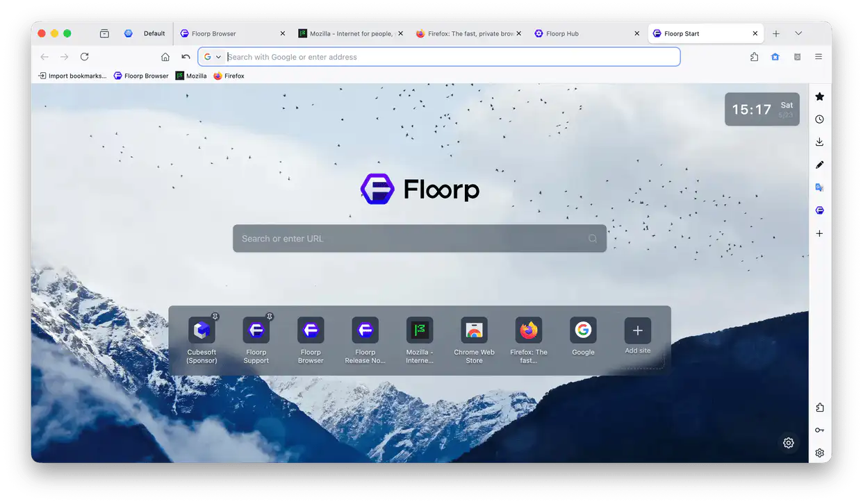Open the history clock sidebar panel
This screenshot has height=504, width=863.
[820, 119]
